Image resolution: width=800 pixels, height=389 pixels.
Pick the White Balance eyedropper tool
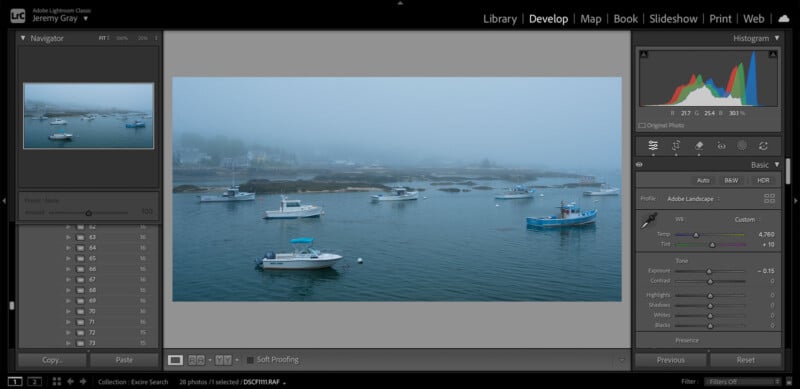tap(649, 221)
